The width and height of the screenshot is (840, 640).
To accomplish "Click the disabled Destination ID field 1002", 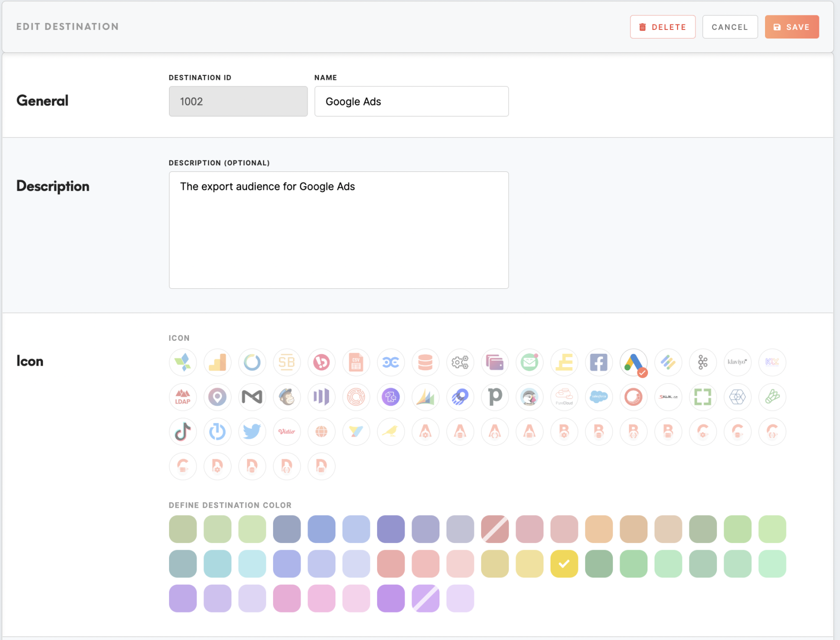I will pyautogui.click(x=238, y=101).
